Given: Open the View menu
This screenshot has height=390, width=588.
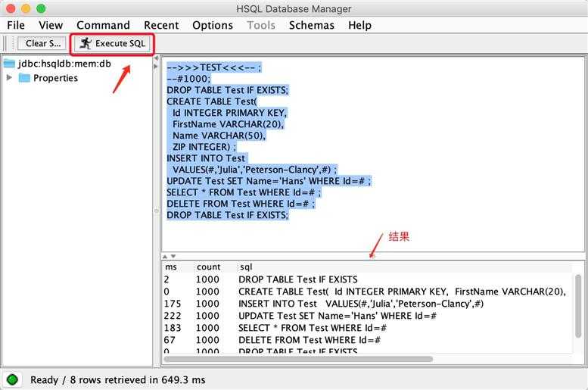Looking at the screenshot, I should coord(51,25).
